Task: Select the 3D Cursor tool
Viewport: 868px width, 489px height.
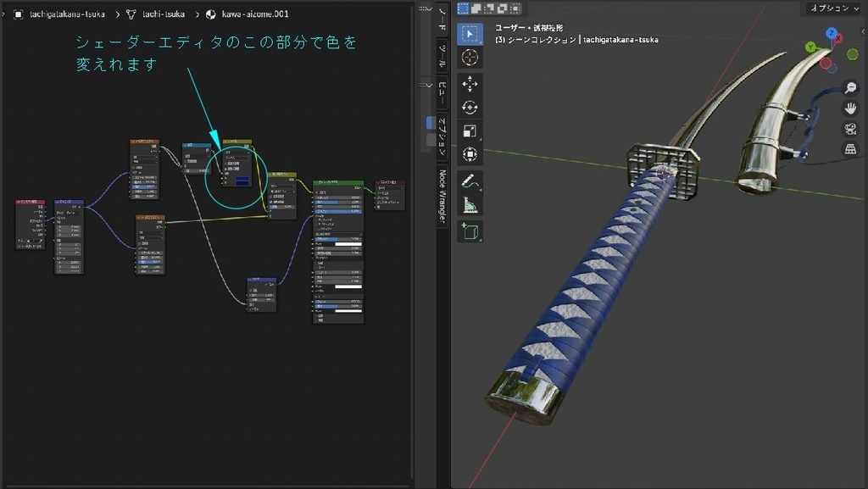Action: point(470,57)
